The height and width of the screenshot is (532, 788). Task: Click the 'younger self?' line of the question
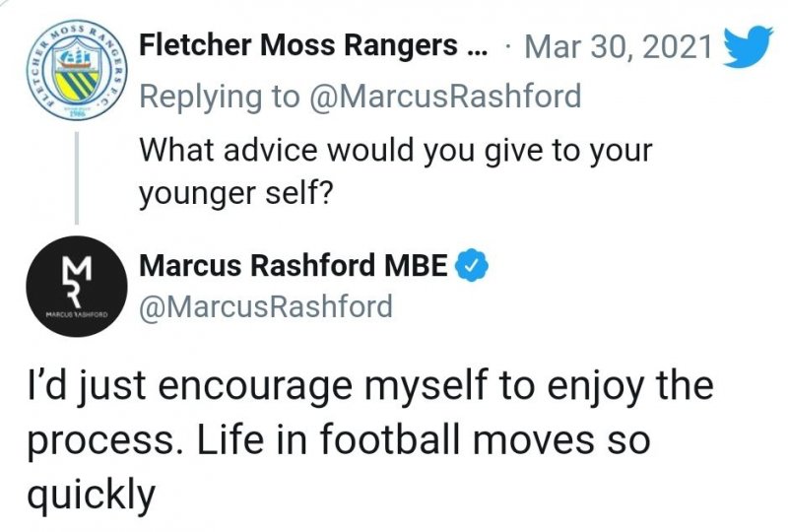click(237, 193)
